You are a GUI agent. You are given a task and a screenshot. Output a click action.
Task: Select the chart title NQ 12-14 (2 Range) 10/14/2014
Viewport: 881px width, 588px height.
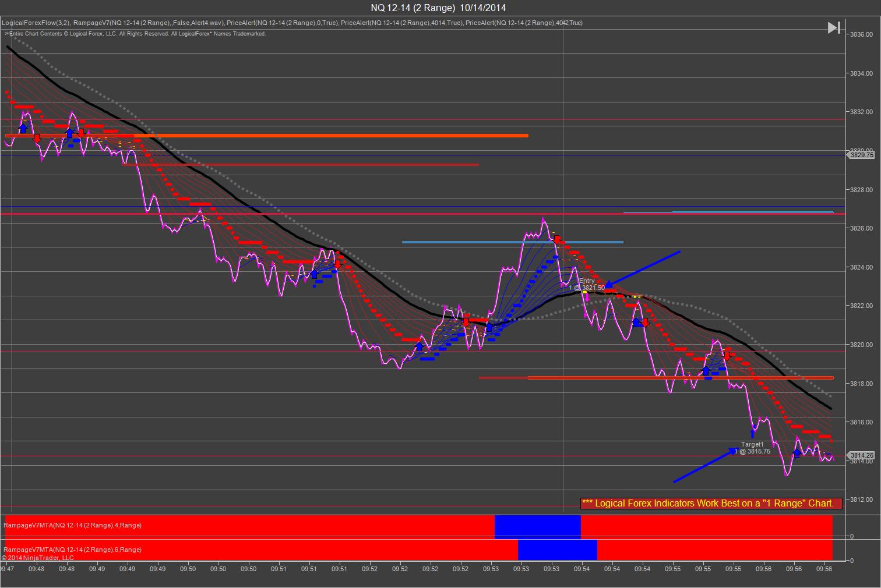point(439,8)
